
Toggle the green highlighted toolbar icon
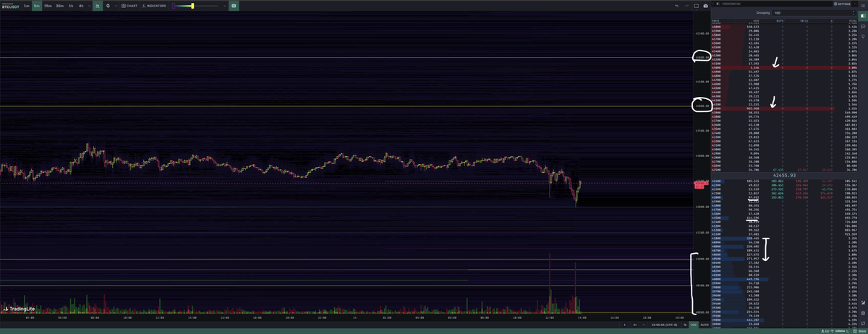pyautogui.click(x=234, y=6)
